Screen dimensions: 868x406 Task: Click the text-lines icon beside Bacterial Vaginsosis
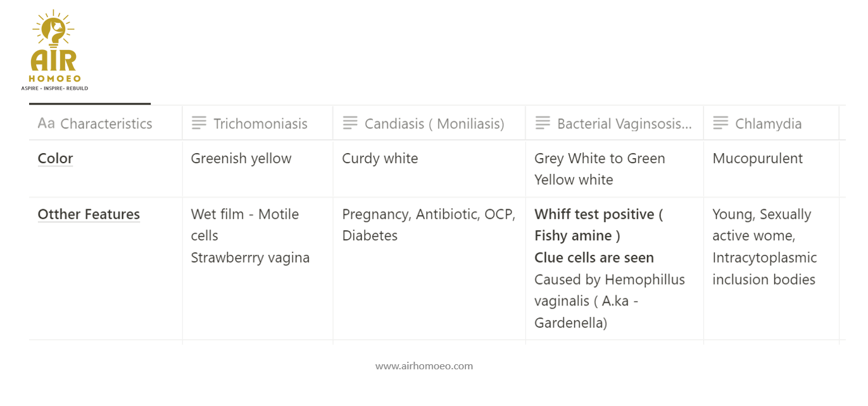click(543, 123)
